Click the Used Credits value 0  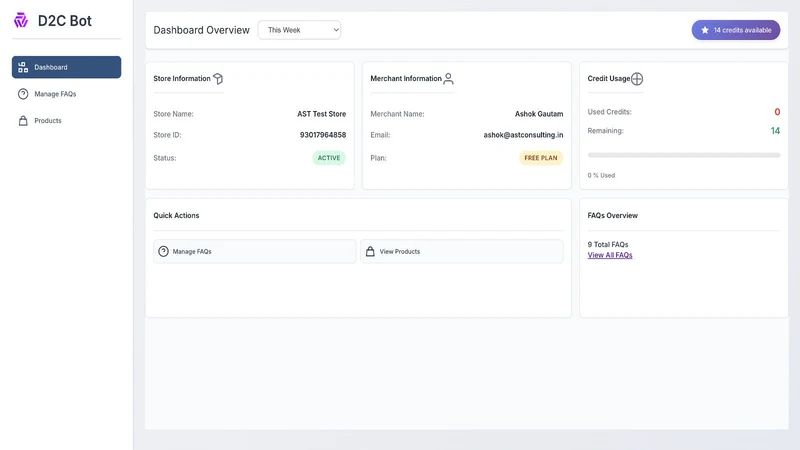[777, 112]
